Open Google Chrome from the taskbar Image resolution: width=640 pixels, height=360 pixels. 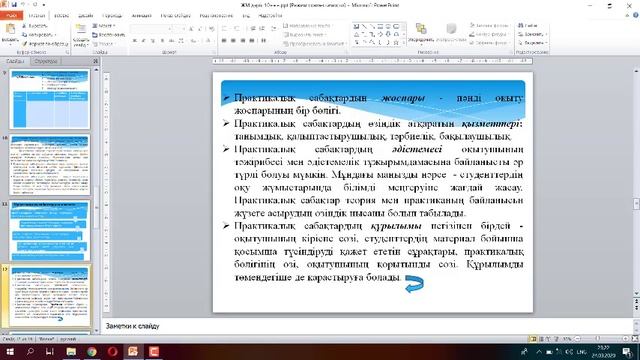point(92,351)
